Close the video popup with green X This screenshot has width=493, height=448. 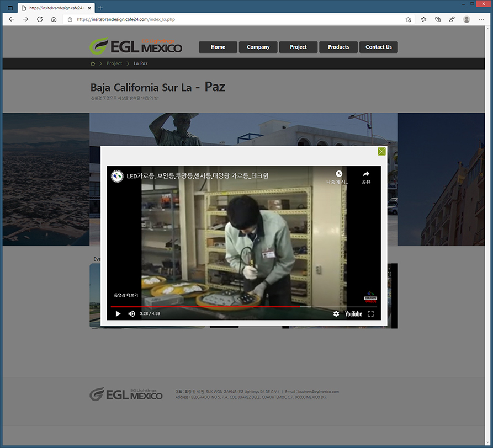point(381,151)
